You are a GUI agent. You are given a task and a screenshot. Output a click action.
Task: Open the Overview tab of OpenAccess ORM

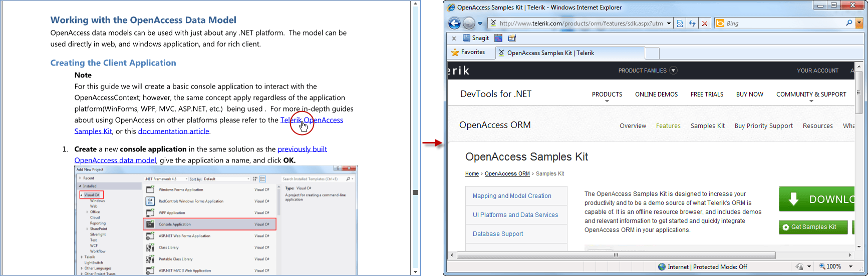point(633,126)
